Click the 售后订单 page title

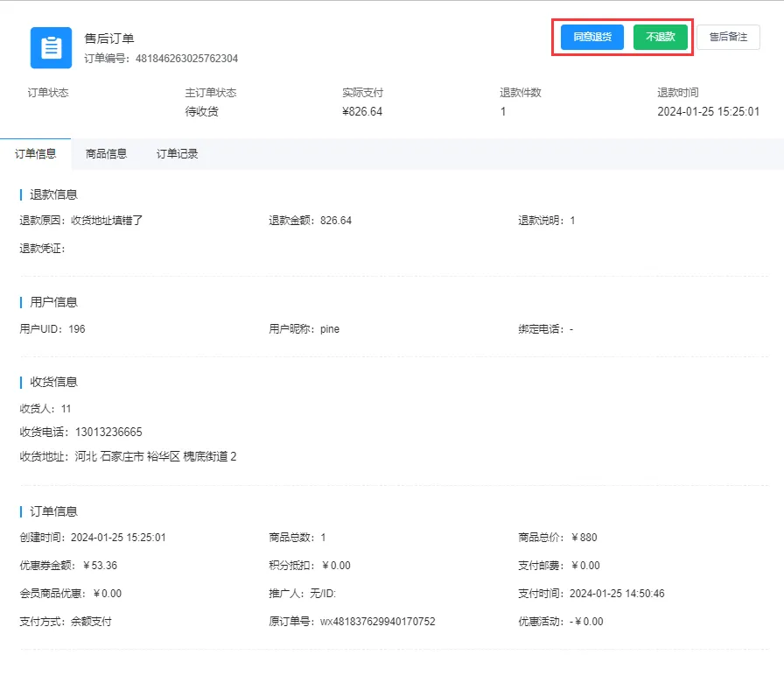click(x=109, y=39)
